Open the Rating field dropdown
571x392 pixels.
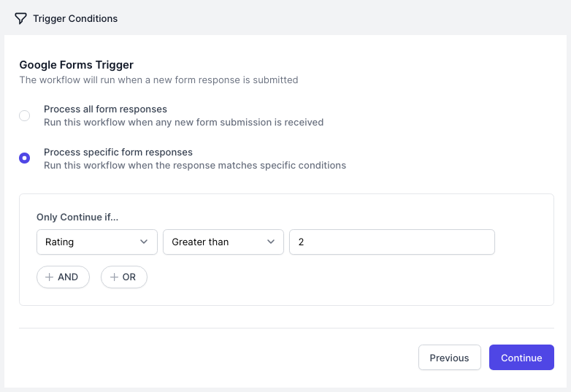pos(97,242)
